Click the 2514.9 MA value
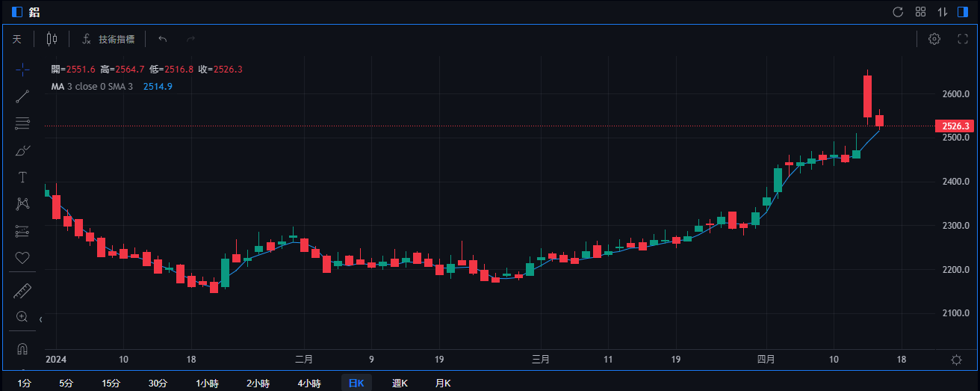Viewport: 980px width, 391px height. (158, 87)
